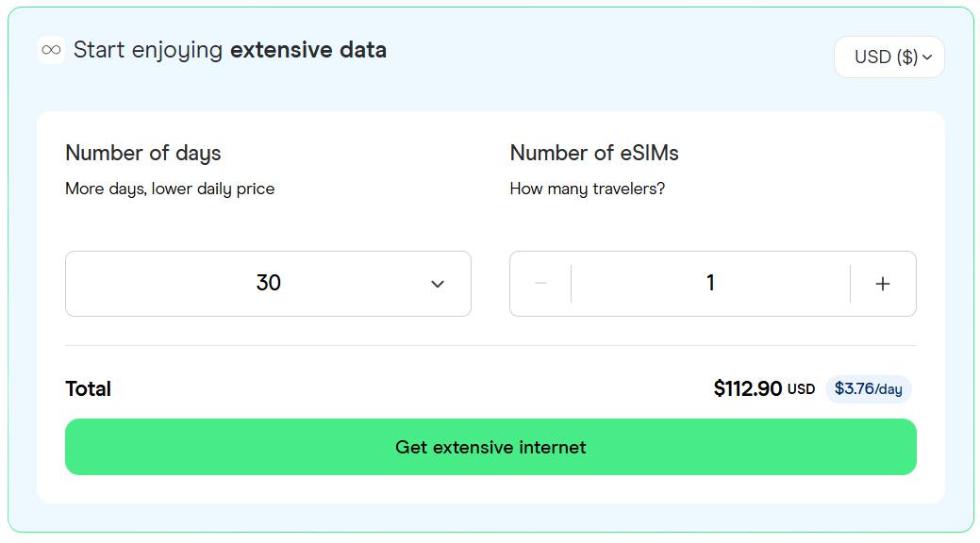Click the infinity icon beside the heading
980x543 pixels.
pos(51,50)
